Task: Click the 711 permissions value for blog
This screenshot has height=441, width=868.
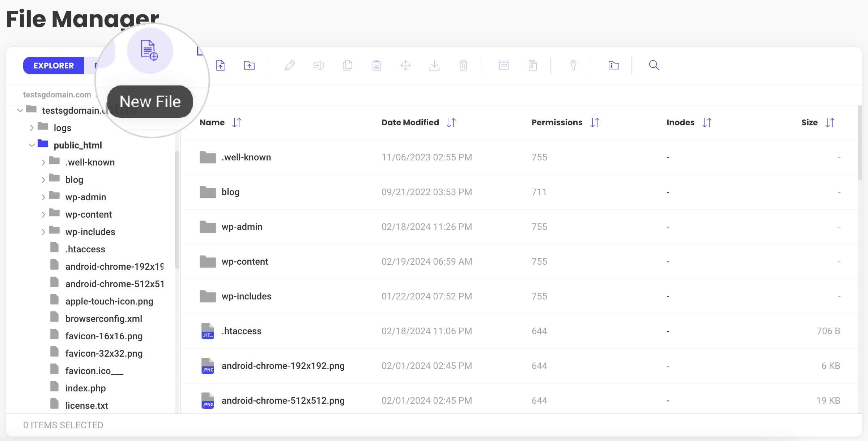Action: (x=539, y=192)
